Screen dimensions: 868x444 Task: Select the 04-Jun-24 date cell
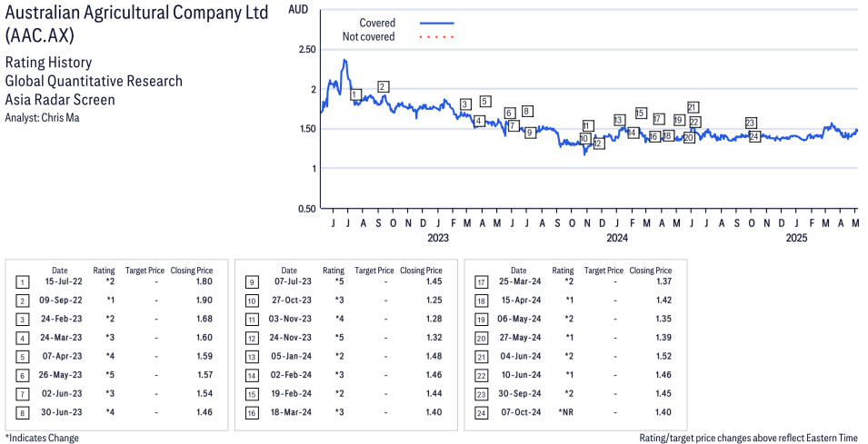[521, 356]
